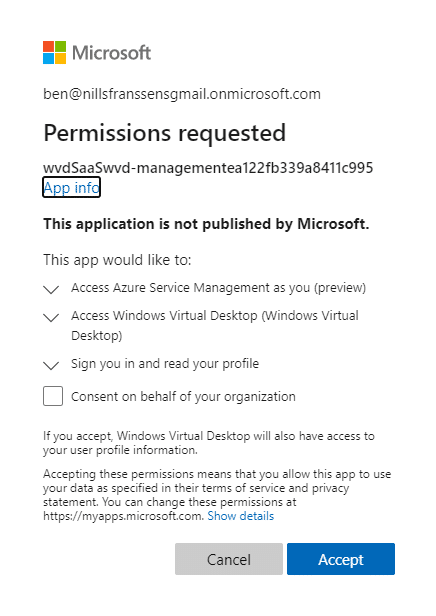Image resolution: width=436 pixels, height=616 pixels.
Task: Click the Consent on behalf of your organization label
Action: tap(183, 396)
